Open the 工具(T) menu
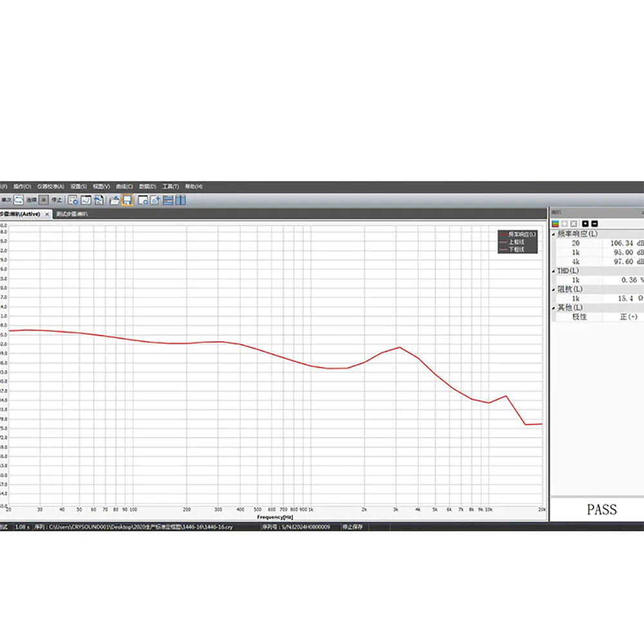This screenshot has height=644, width=644. (x=171, y=187)
